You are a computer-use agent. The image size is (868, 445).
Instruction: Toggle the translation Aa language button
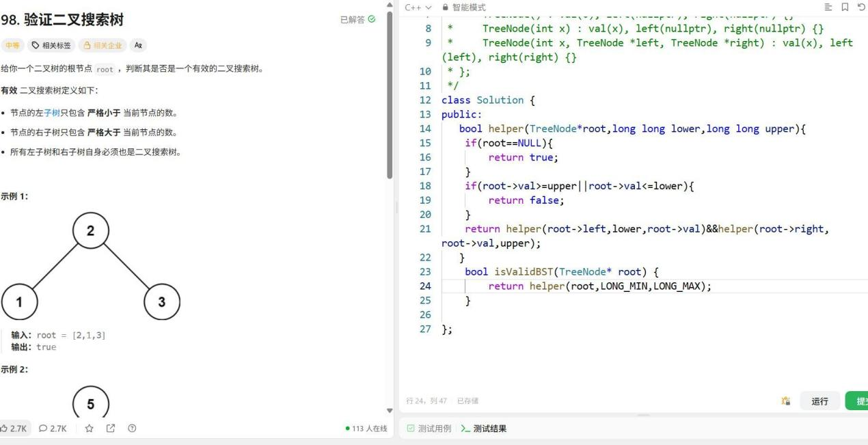139,46
